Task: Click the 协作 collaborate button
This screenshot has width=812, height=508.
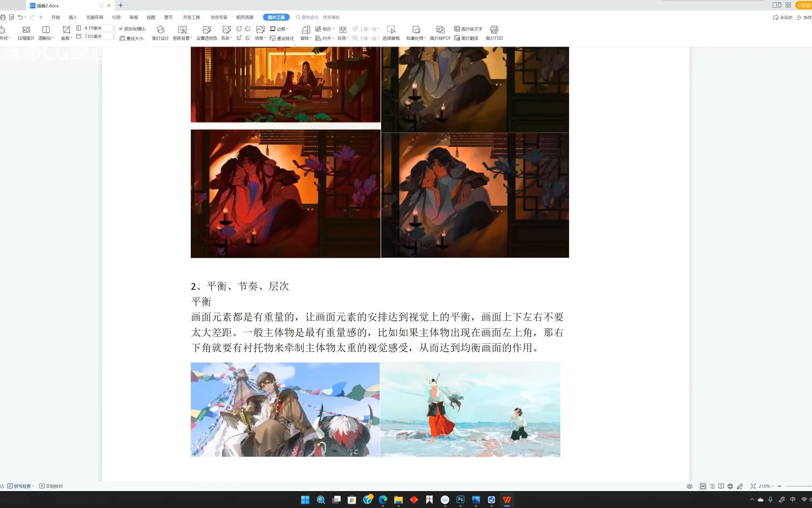Action: [804, 17]
